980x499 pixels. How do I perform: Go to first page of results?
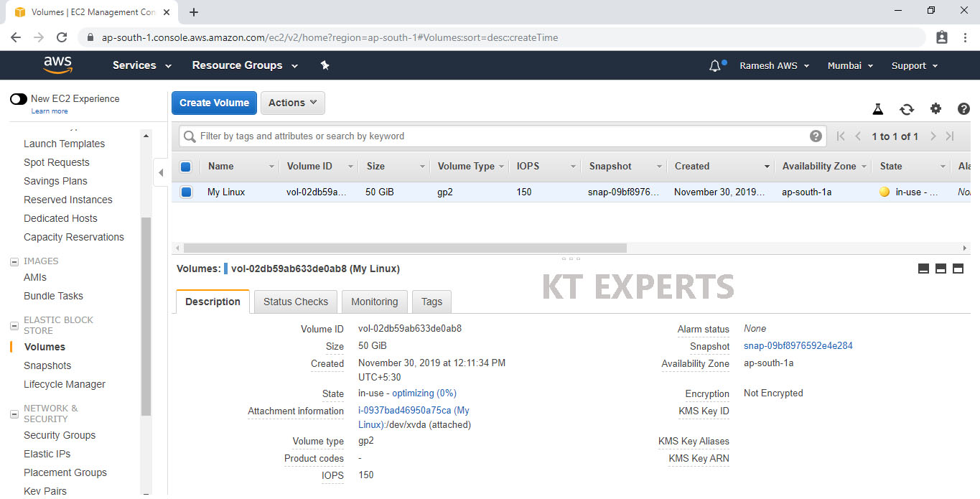tap(840, 136)
